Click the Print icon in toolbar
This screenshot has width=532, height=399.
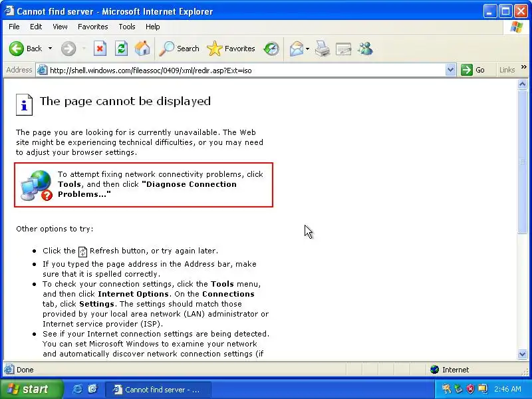(x=323, y=49)
